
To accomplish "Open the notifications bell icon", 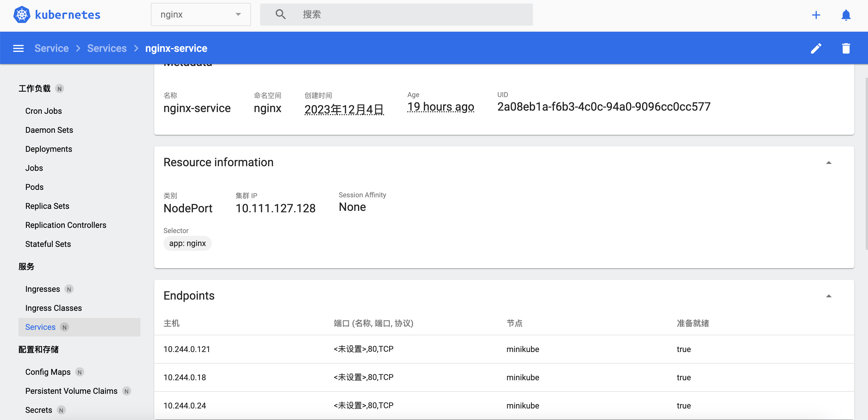I will pyautogui.click(x=846, y=15).
